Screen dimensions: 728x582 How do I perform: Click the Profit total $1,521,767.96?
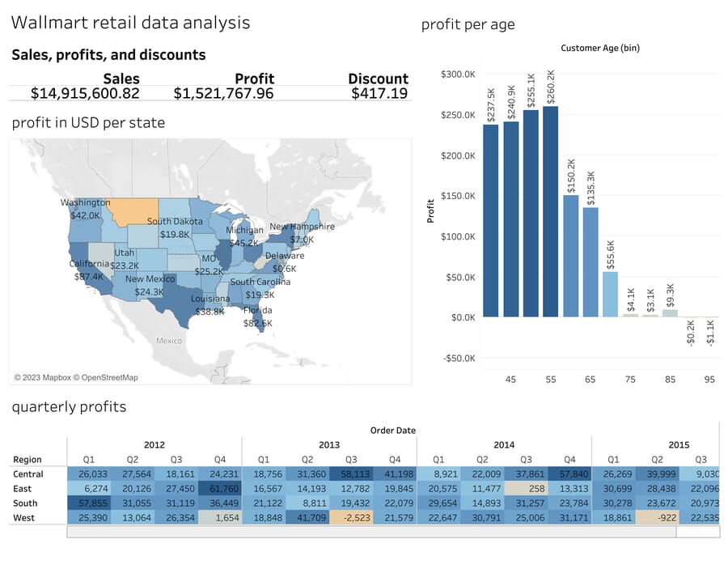click(223, 93)
